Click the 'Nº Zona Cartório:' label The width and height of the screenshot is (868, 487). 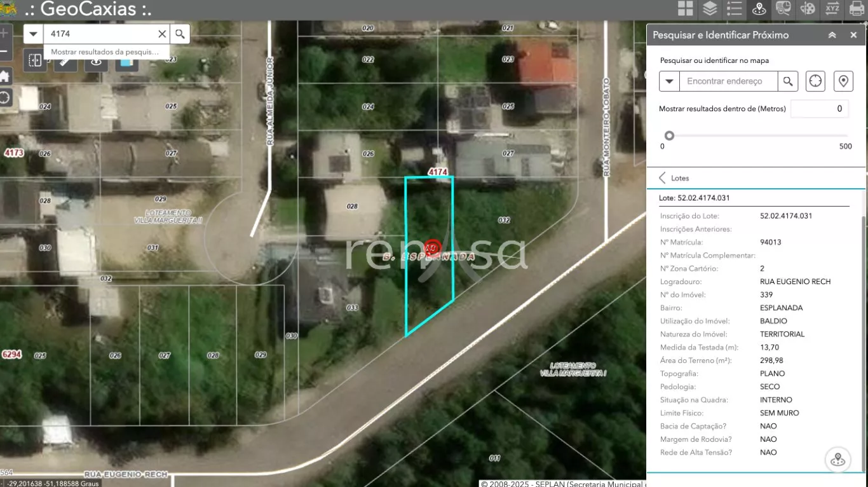point(689,268)
